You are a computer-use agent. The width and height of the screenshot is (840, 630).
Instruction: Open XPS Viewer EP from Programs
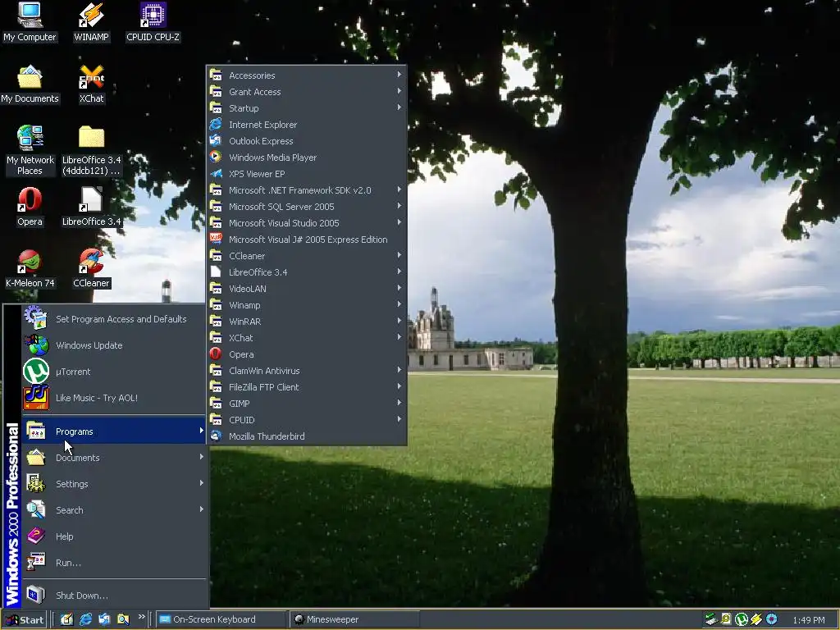(307, 174)
